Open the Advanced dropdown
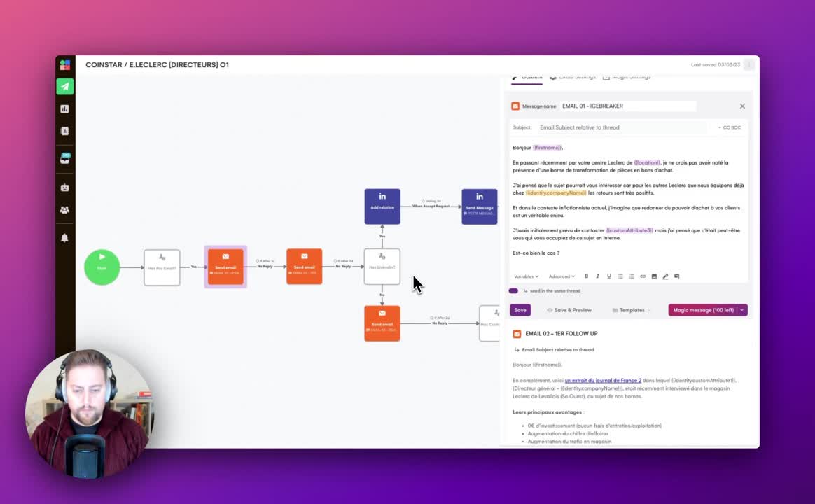The width and height of the screenshot is (815, 504). (x=562, y=276)
